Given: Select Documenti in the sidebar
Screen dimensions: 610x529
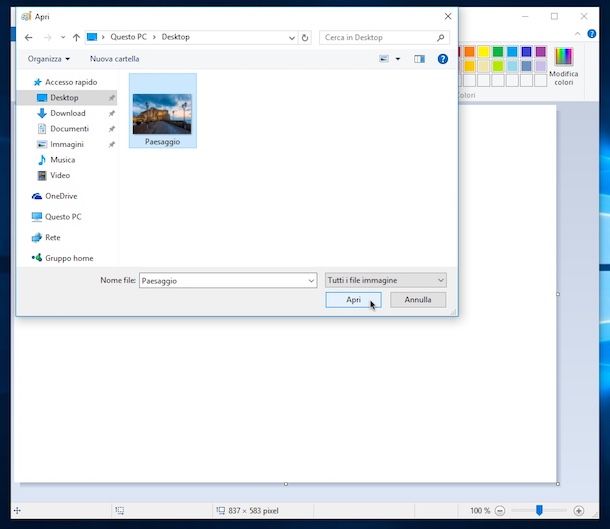Looking at the screenshot, I should (x=69, y=129).
